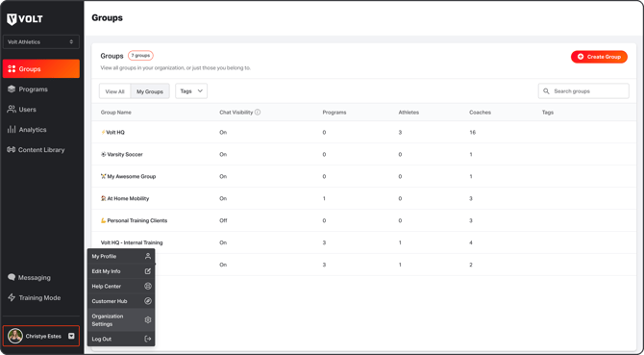644x355 pixels.
Task: Switch to the My Groups tab
Action: click(150, 91)
